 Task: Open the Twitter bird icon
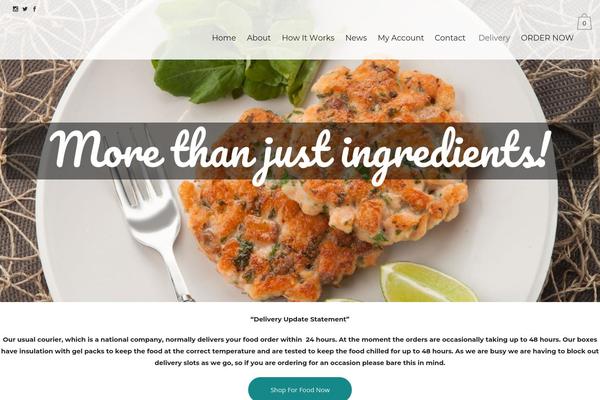click(25, 9)
